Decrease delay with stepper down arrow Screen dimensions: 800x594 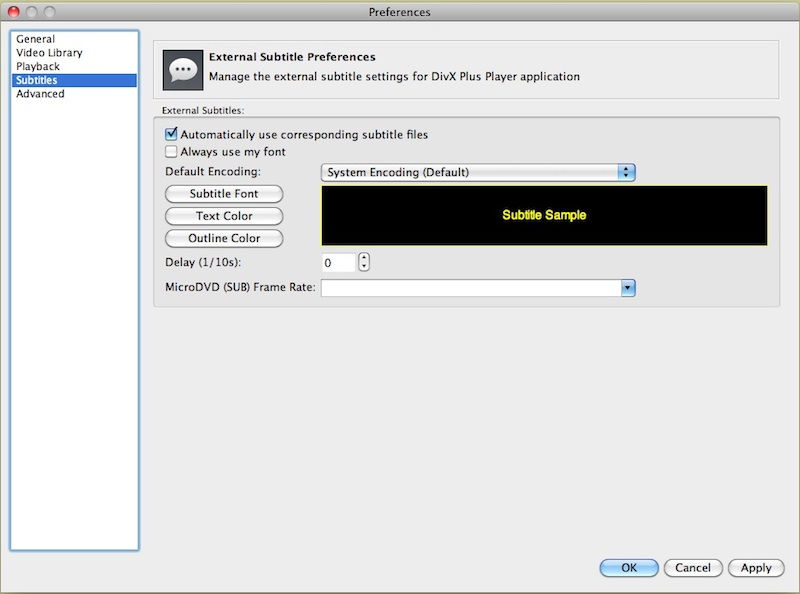coord(364,267)
